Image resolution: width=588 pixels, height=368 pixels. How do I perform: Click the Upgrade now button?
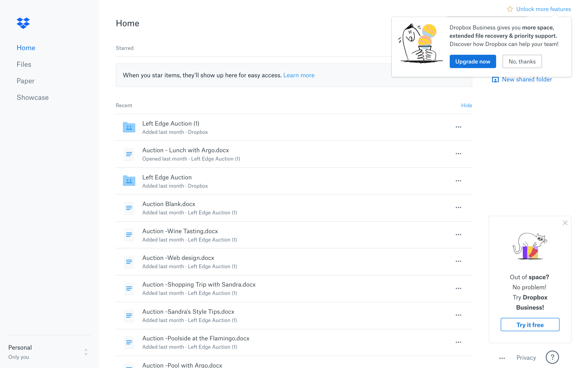(473, 61)
